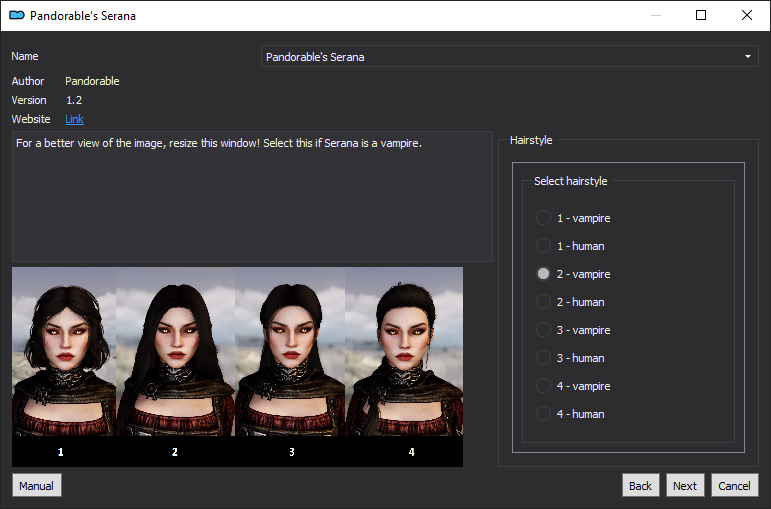The height and width of the screenshot is (509, 771).
Task: Click the 'Pandorable' author text
Action: pos(92,81)
